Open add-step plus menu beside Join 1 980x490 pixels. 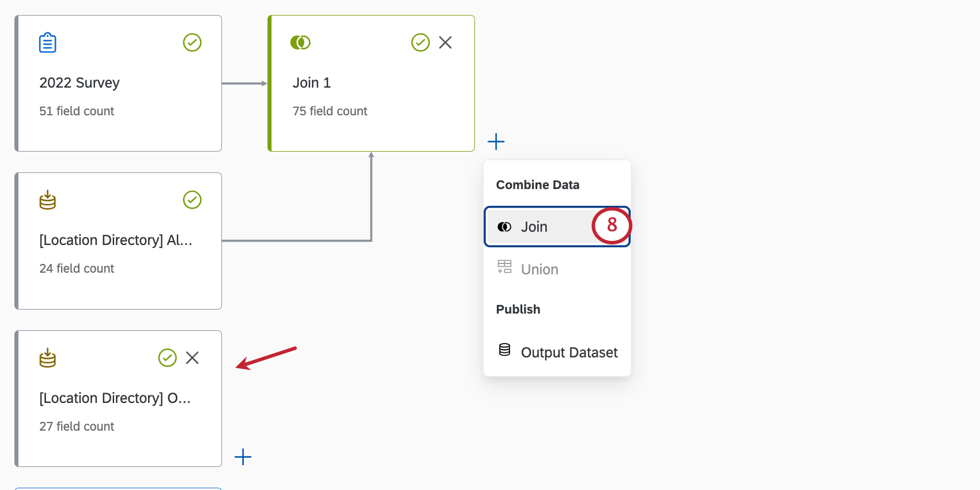[x=496, y=141]
